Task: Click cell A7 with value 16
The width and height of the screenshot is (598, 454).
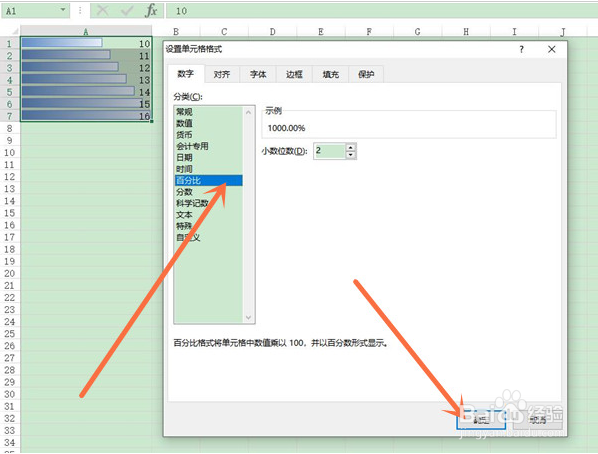Action: pos(86,116)
